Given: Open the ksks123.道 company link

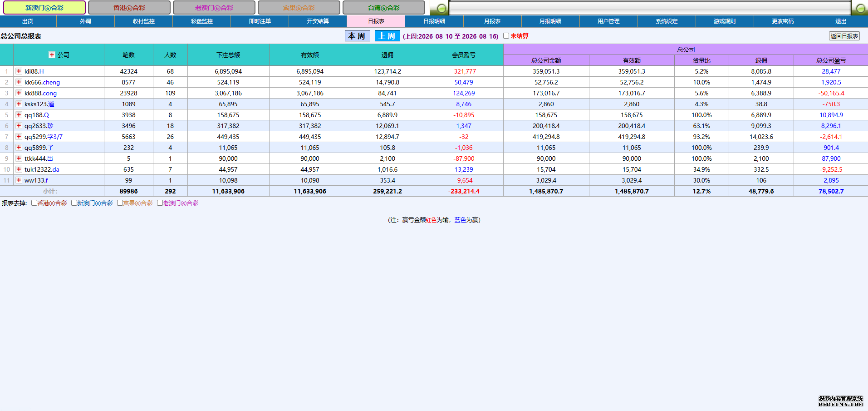Looking at the screenshot, I should [39, 104].
